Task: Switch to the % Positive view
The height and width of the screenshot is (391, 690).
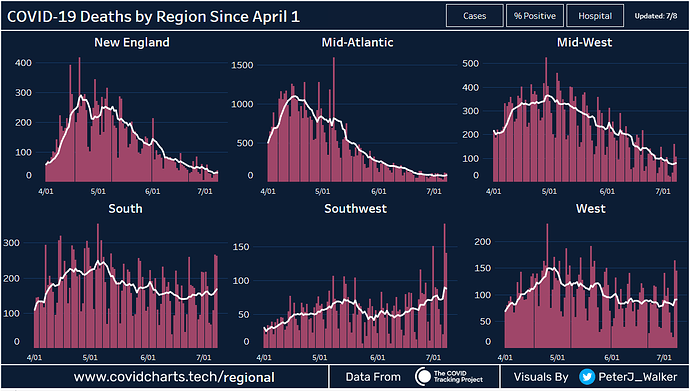Action: coord(535,16)
